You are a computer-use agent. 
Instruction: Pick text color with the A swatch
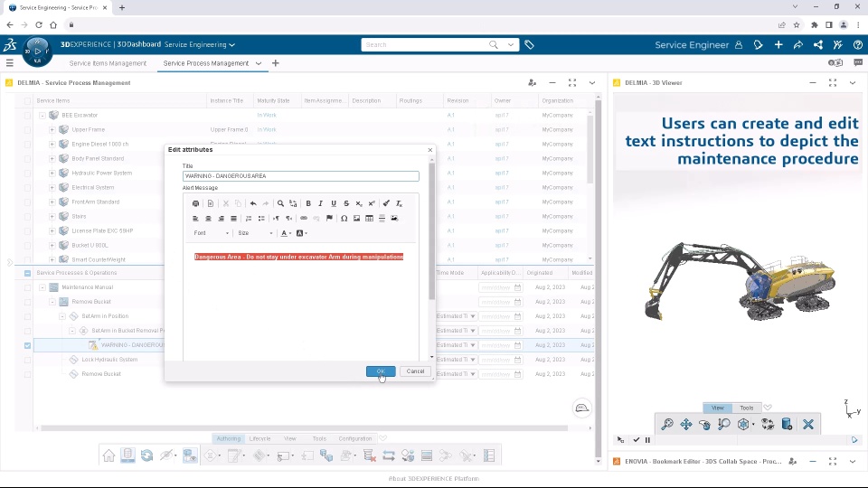coord(284,233)
